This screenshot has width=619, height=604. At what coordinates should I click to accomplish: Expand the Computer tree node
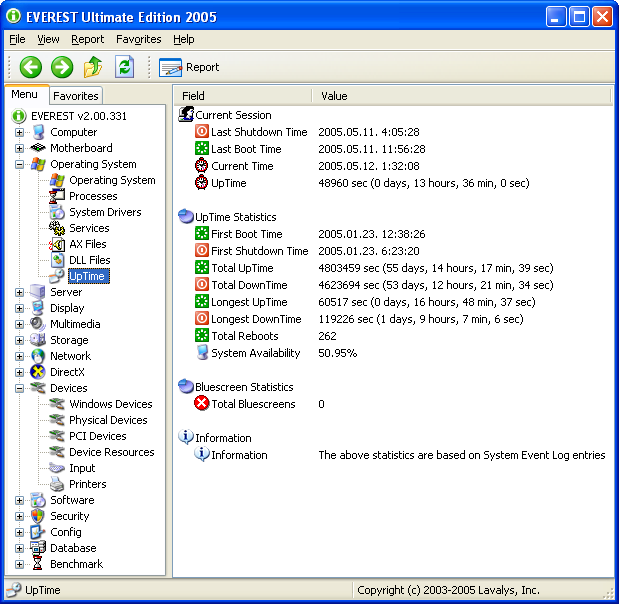click(19, 132)
